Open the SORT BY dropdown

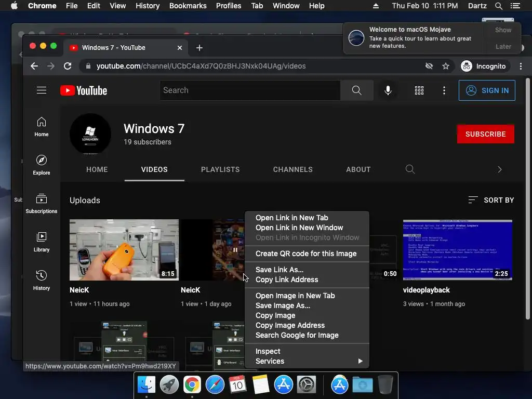pos(491,200)
